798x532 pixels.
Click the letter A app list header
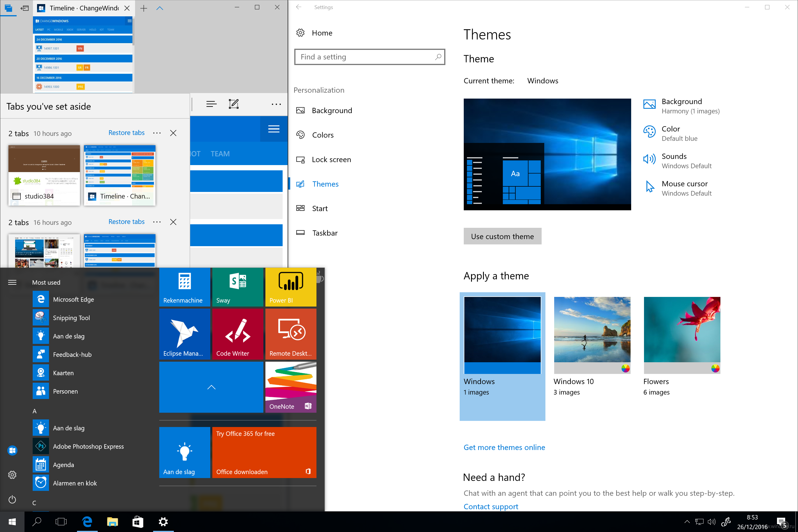coord(34,411)
